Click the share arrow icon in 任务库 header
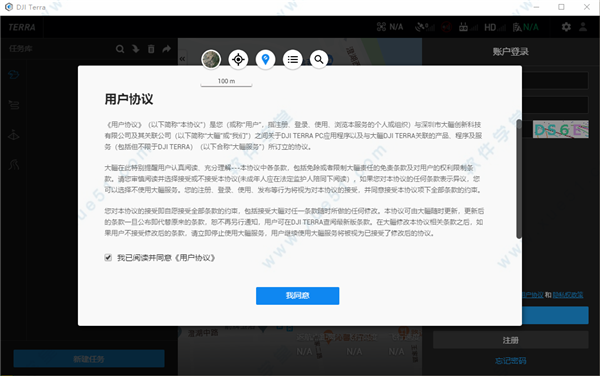The width and height of the screenshot is (600, 376). [x=166, y=49]
